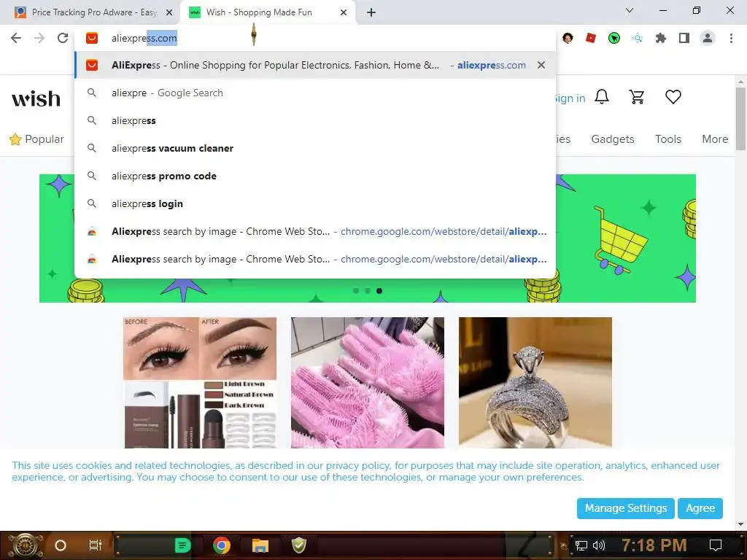Click the Wish logo

coord(36,98)
